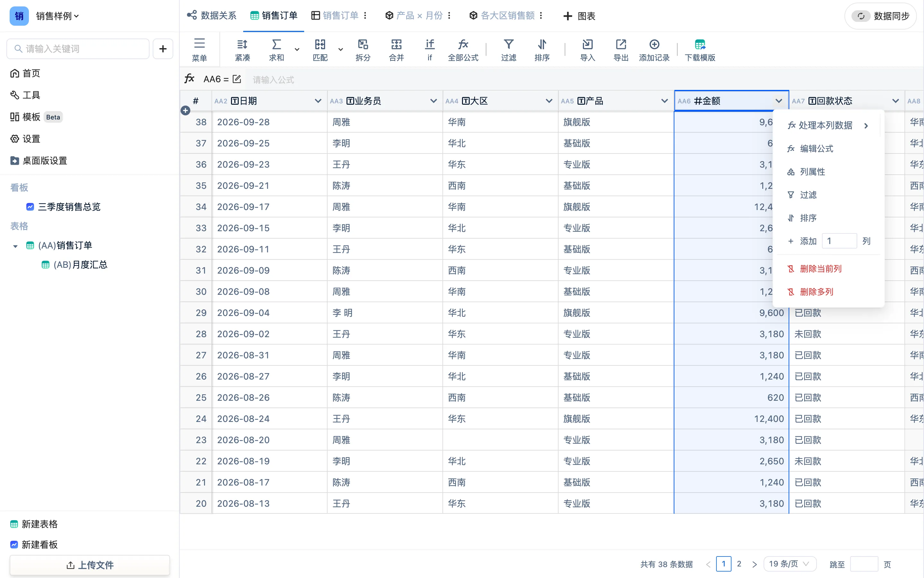Image resolution: width=924 pixels, height=578 pixels.
Task: Open 工具 in sidebar
Action: pyautogui.click(x=25, y=95)
